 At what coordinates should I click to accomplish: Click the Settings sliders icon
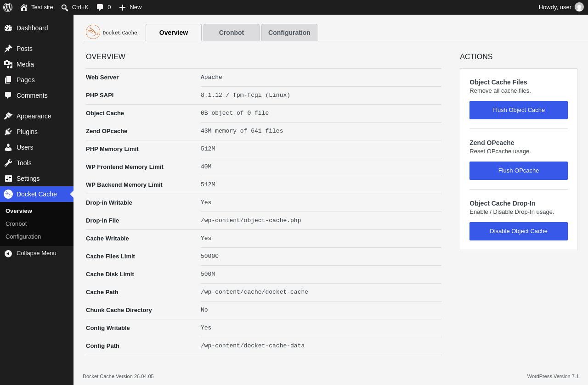[8, 179]
